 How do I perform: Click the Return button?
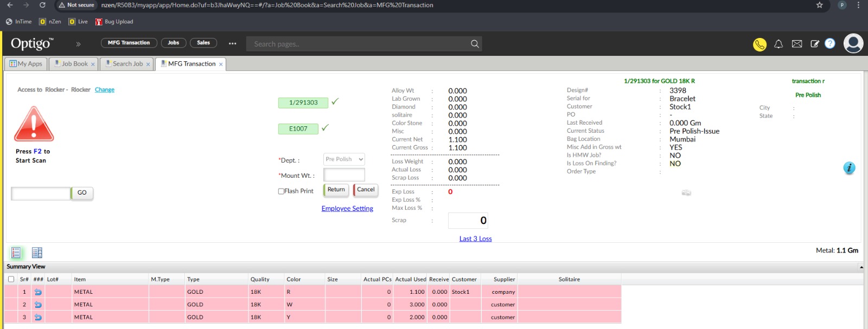(x=336, y=190)
